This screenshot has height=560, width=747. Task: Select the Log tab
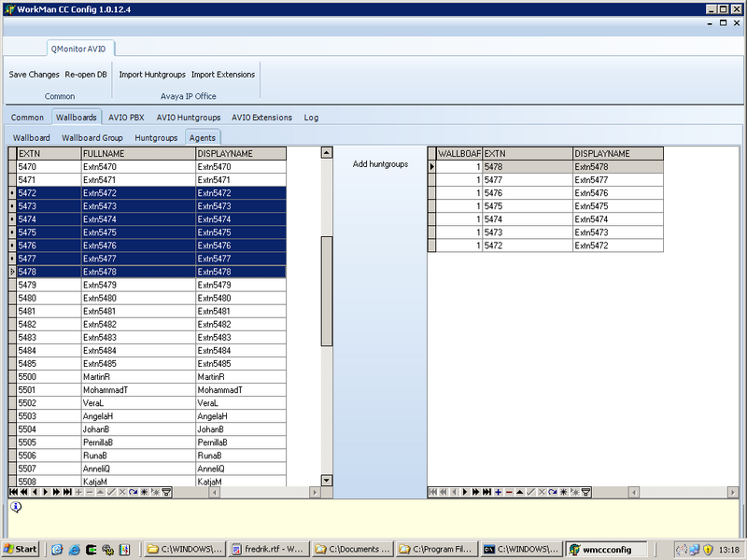[311, 118]
